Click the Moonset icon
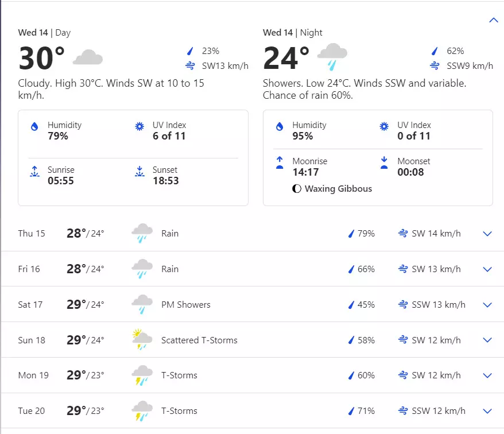 coord(384,162)
